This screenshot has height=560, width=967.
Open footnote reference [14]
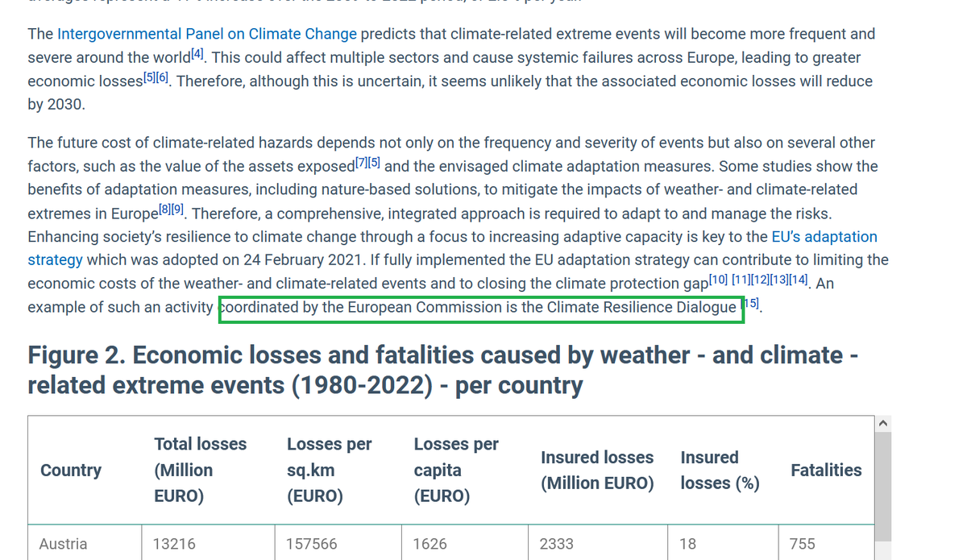click(799, 280)
